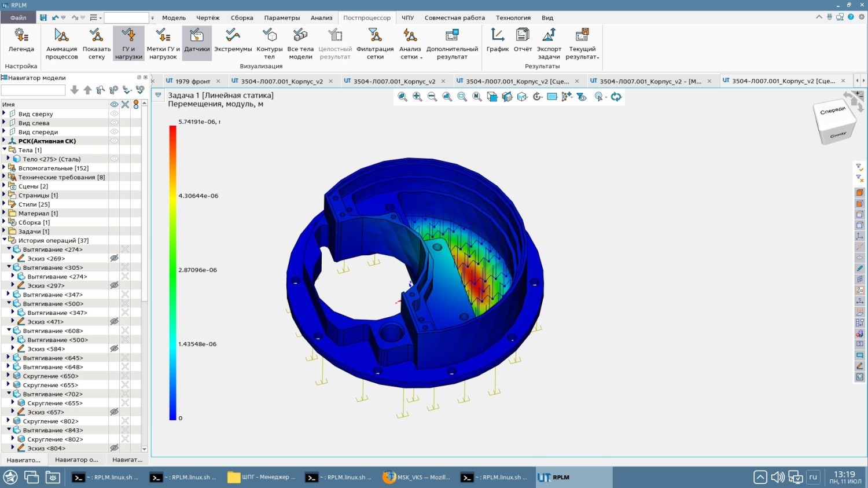868x488 pixels.
Task: Click the 'ru' keyboard layout indicator
Action: pos(813,477)
